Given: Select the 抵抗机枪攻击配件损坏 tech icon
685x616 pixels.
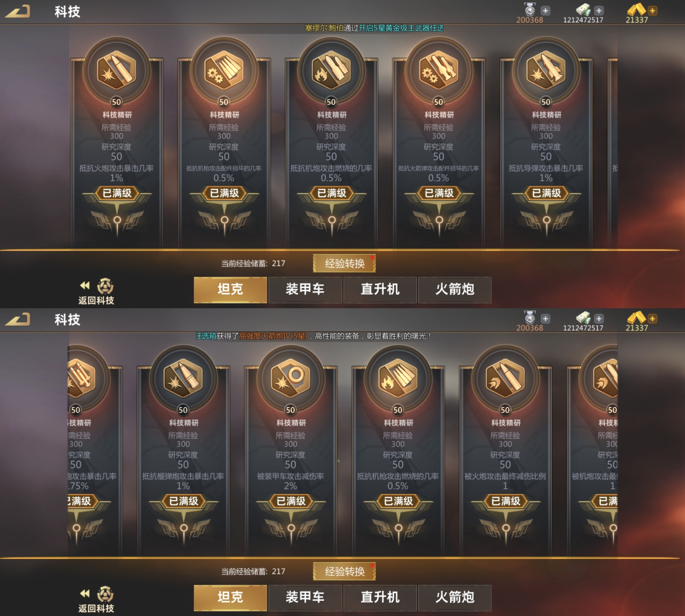Looking at the screenshot, I should click(224, 71).
